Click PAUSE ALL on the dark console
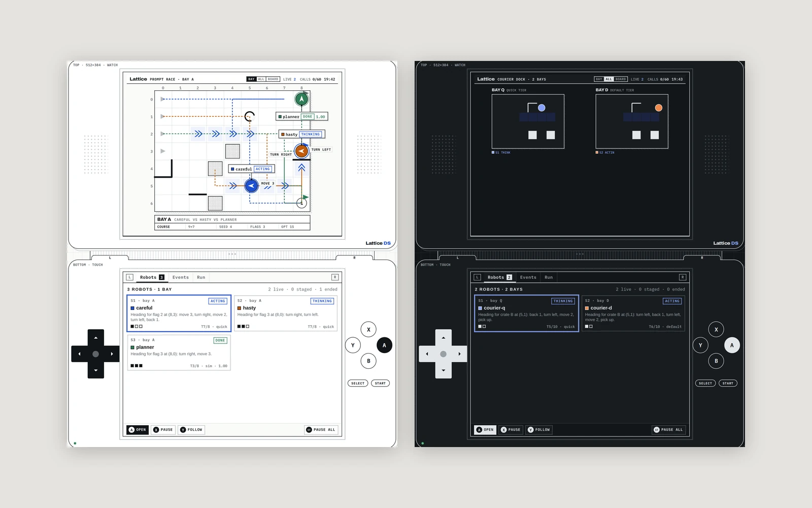Image resolution: width=812 pixels, height=508 pixels. [669, 430]
